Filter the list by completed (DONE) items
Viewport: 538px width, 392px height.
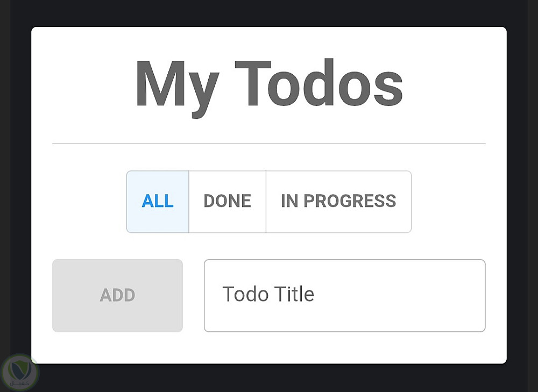point(227,202)
